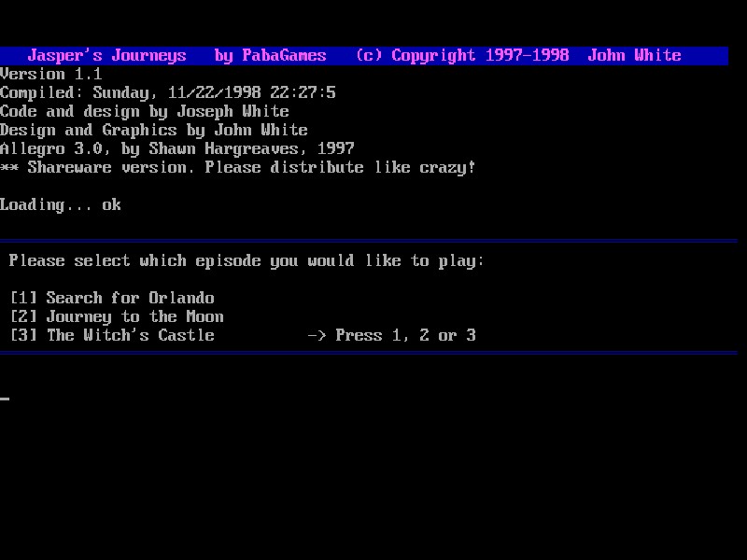Click the 'Please select which episode' prompt

tap(247, 260)
